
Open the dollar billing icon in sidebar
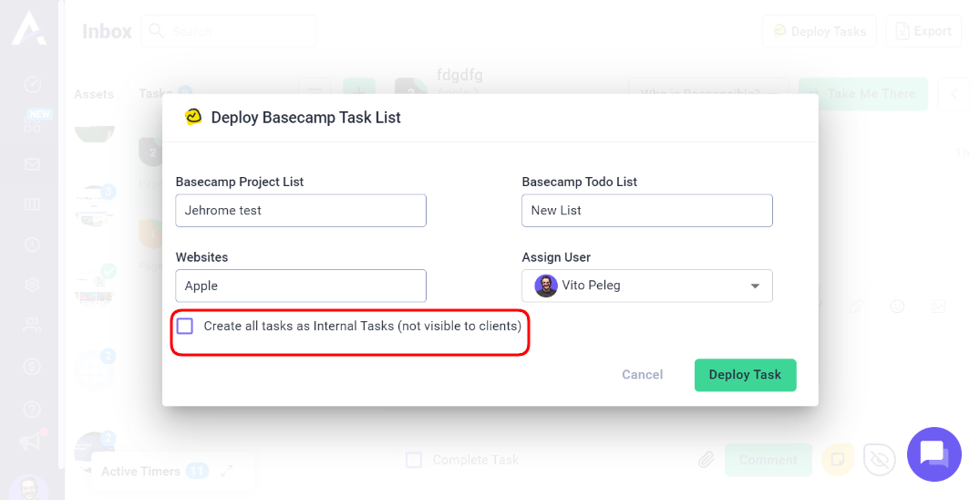coord(32,366)
